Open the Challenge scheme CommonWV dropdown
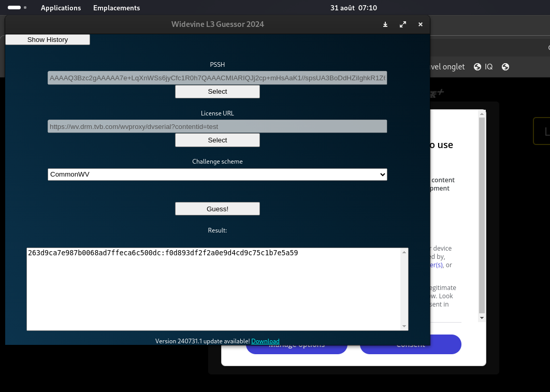Viewport: 550px width, 392px height. [217, 175]
